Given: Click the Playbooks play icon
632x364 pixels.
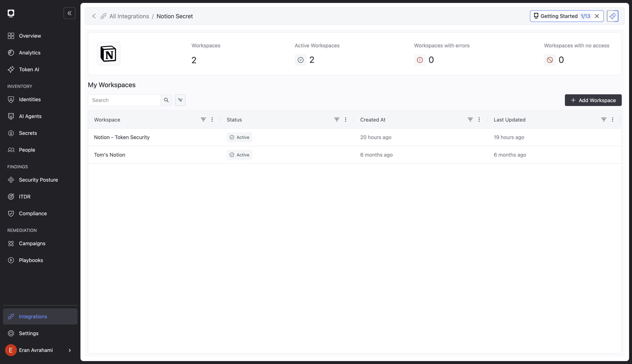Looking at the screenshot, I should click(11, 260).
